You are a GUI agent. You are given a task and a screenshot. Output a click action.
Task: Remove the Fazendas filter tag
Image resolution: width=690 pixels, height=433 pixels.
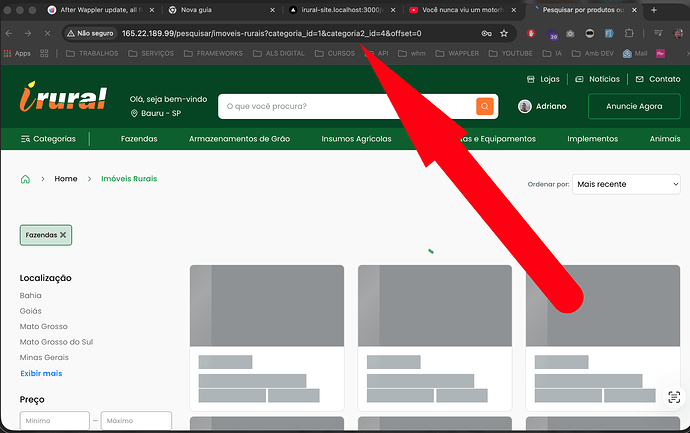click(63, 235)
